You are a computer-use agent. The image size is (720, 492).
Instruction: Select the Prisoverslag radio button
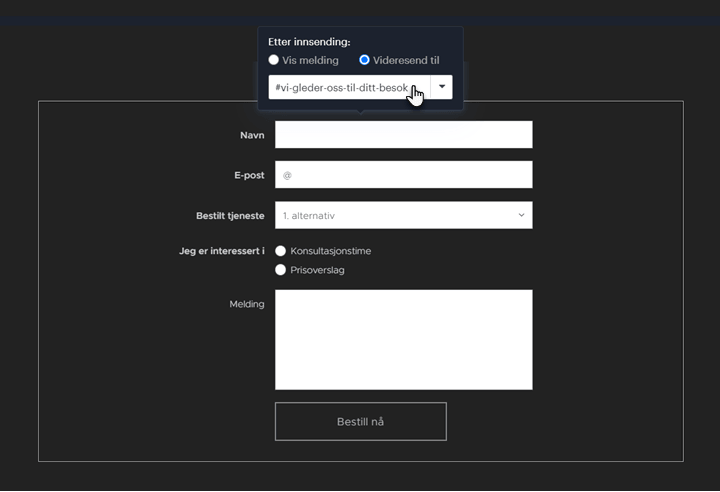click(281, 270)
